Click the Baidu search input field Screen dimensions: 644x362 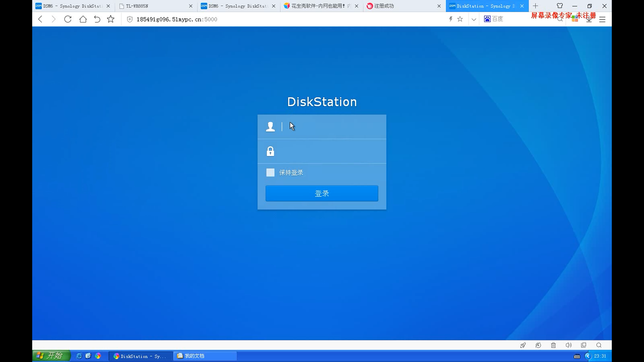click(x=523, y=19)
